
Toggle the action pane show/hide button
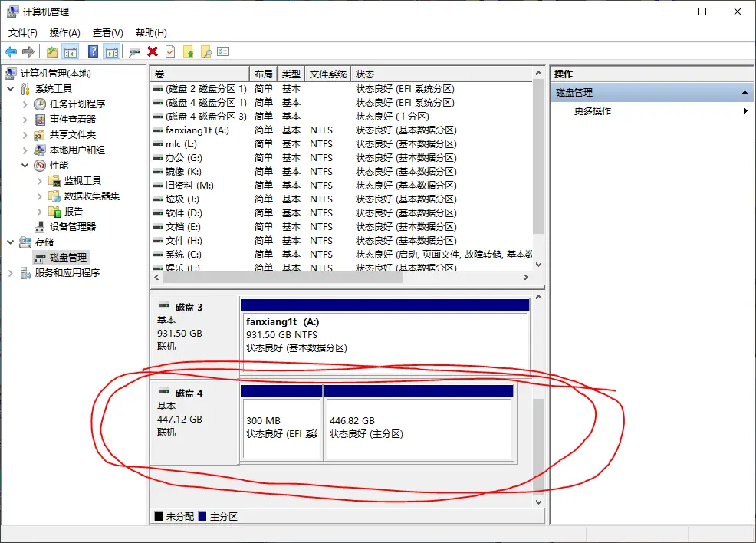tap(112, 51)
